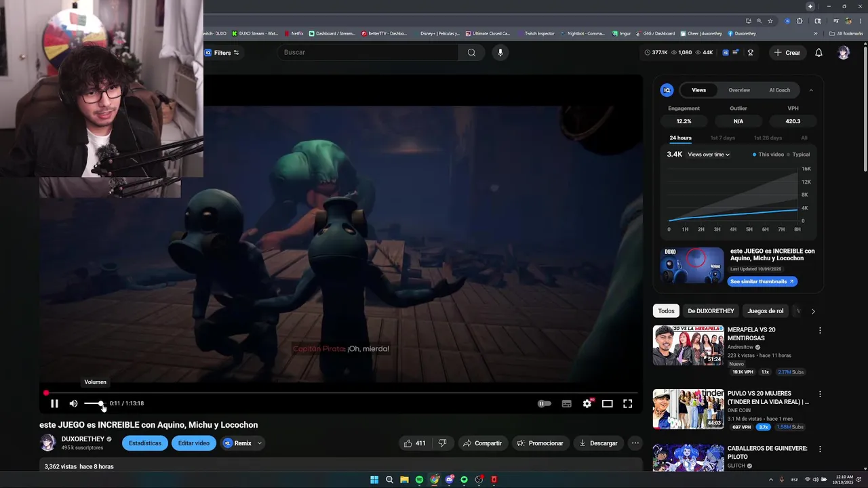Open the All Bookmarks folder
This screenshot has width=868, height=488.
pos(846,33)
